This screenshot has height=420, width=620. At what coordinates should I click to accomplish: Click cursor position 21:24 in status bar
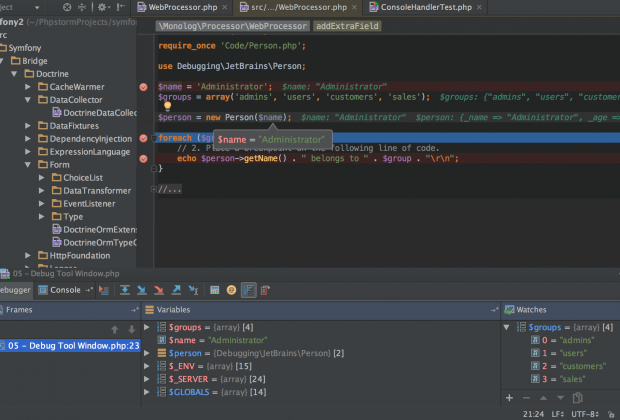point(533,414)
